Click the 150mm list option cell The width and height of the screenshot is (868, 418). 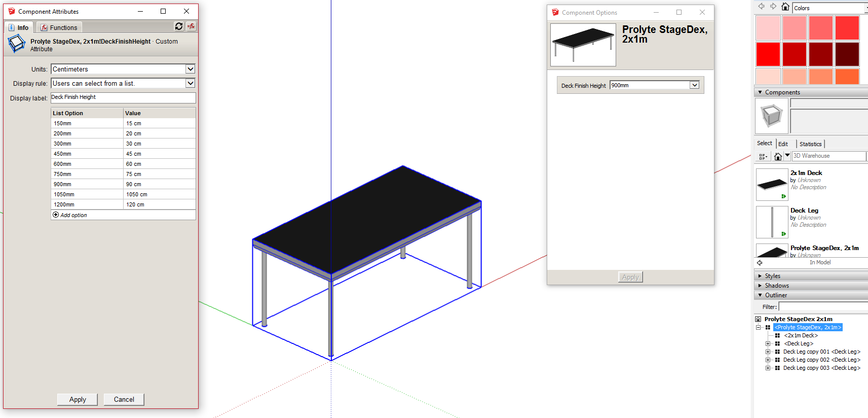coord(87,123)
